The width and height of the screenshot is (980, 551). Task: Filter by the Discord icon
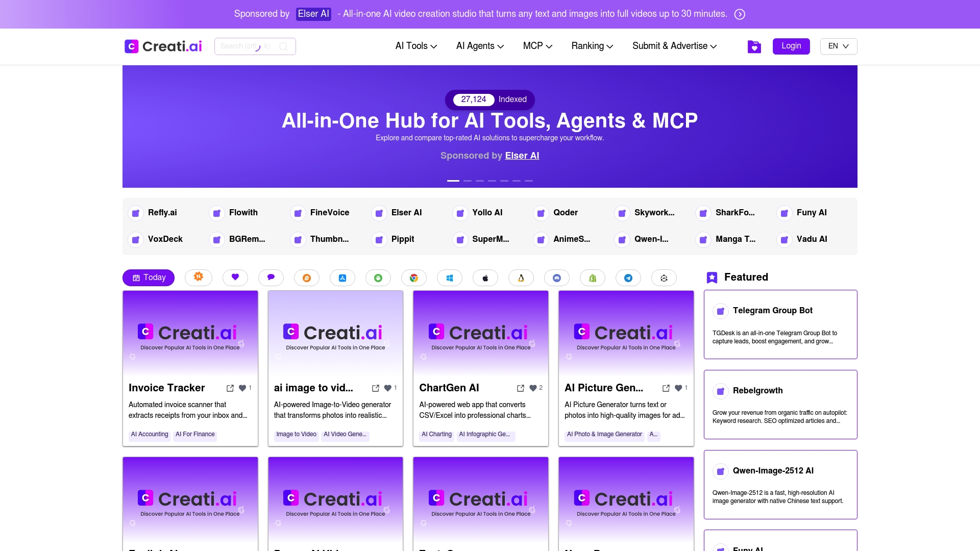557,278
